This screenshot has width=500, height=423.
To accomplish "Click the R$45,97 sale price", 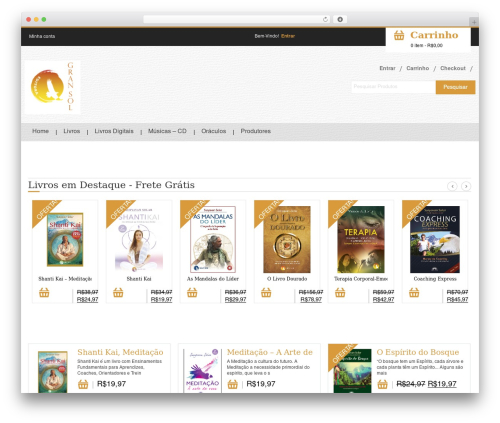I will [457, 300].
